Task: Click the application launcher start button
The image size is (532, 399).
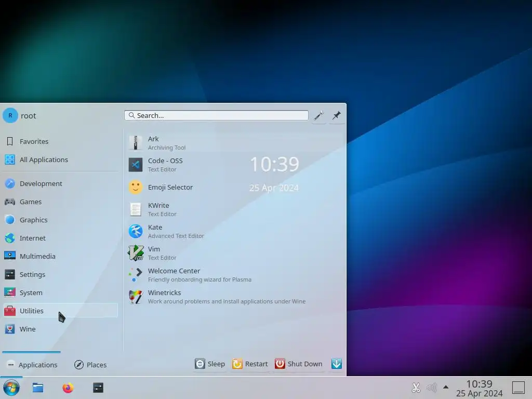Action: [11, 388]
